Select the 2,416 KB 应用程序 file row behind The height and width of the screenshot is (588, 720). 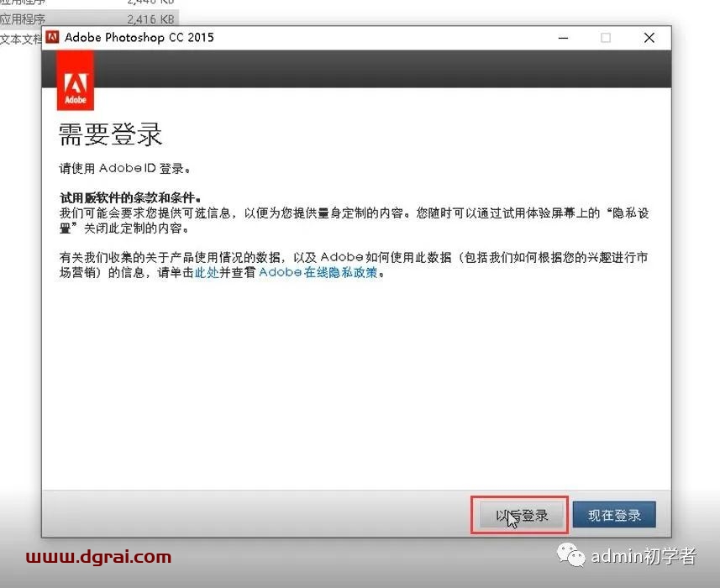click(x=89, y=18)
